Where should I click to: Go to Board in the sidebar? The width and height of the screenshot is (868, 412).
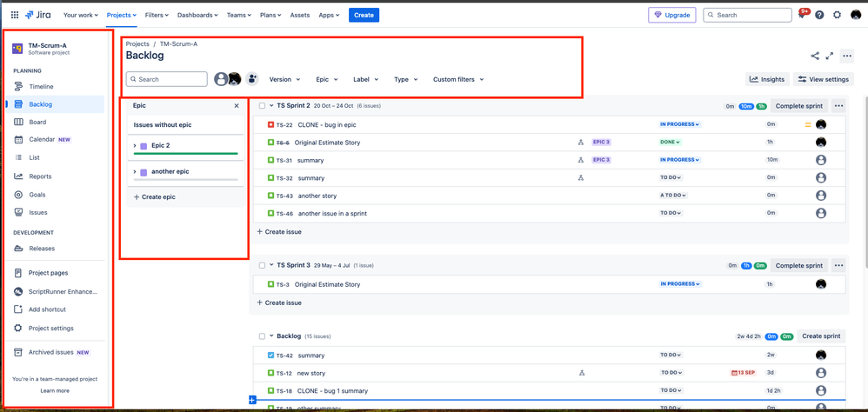[37, 123]
